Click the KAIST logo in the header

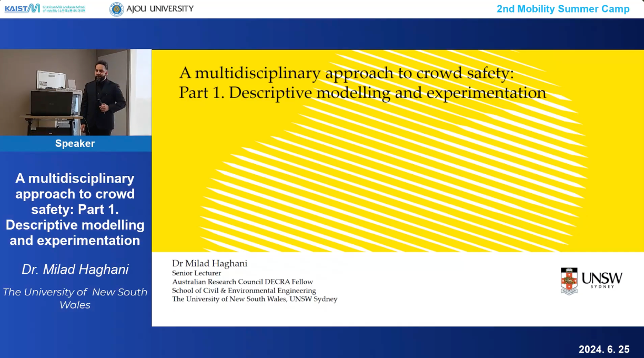pyautogui.click(x=22, y=8)
